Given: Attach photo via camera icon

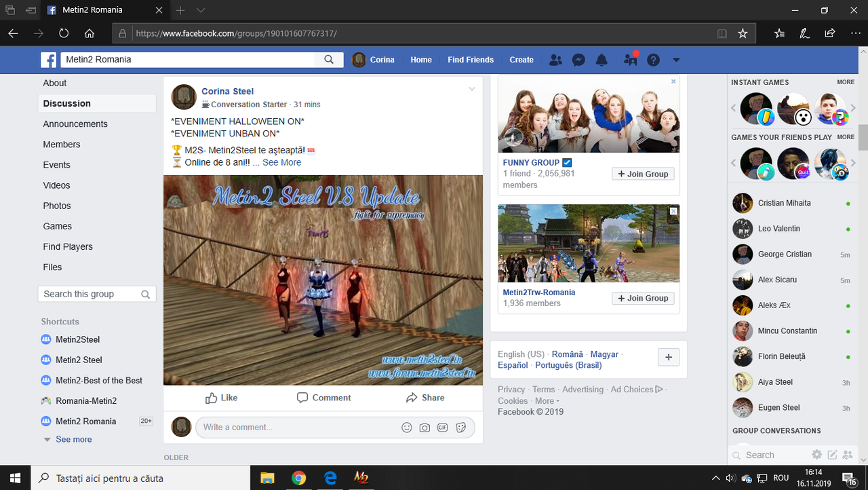Looking at the screenshot, I should click(x=425, y=428).
